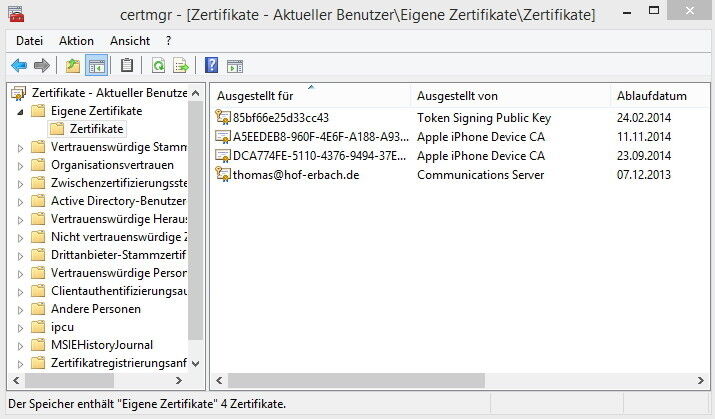The image size is (715, 419).
Task: Select the Zertifikate subfolder in the tree
Action: 96,129
